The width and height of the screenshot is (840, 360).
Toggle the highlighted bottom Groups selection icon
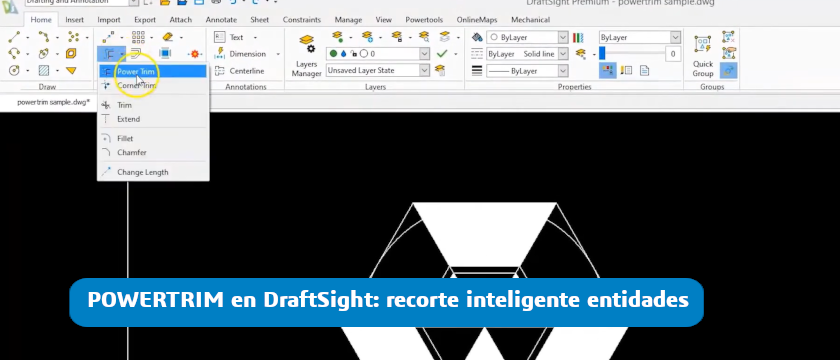point(729,70)
